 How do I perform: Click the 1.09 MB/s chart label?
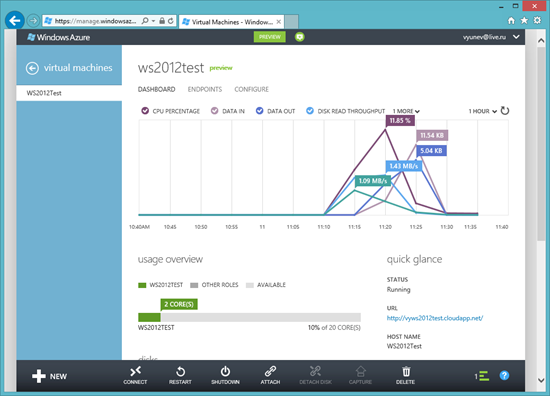(373, 181)
